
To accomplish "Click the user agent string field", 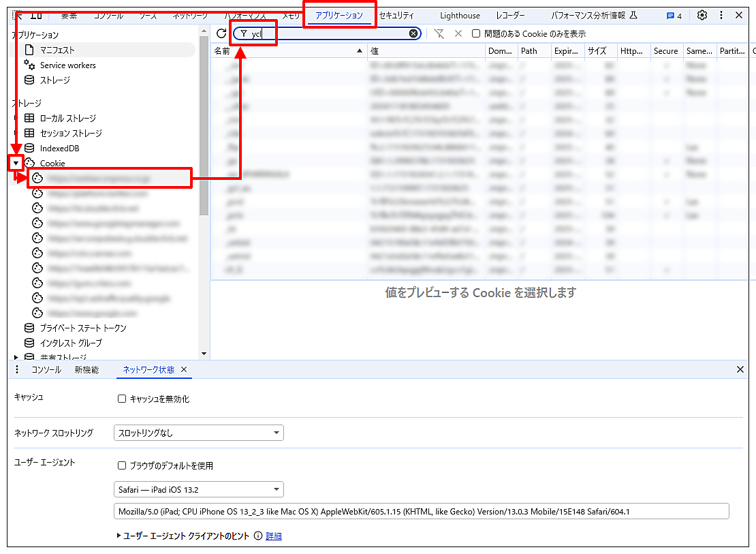I will coord(421,511).
